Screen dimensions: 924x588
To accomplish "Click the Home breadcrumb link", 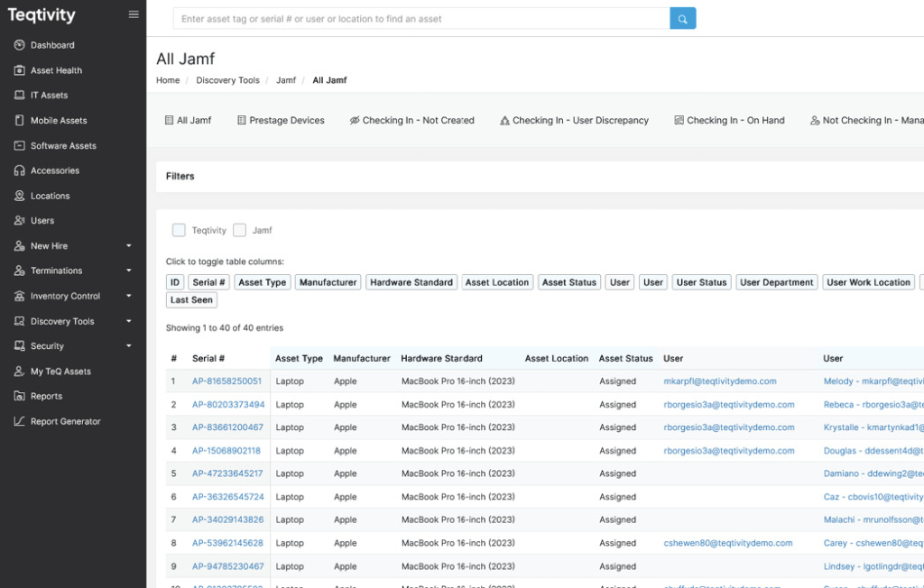I will [x=168, y=80].
